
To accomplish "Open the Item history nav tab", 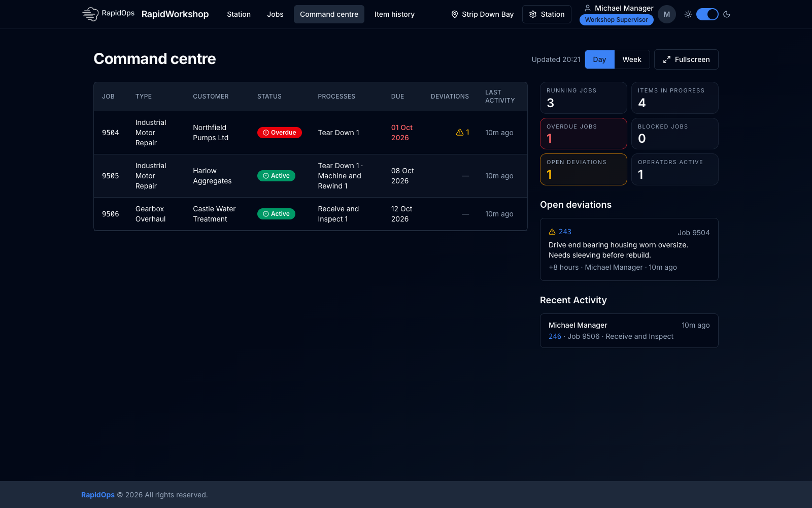I will coord(394,14).
